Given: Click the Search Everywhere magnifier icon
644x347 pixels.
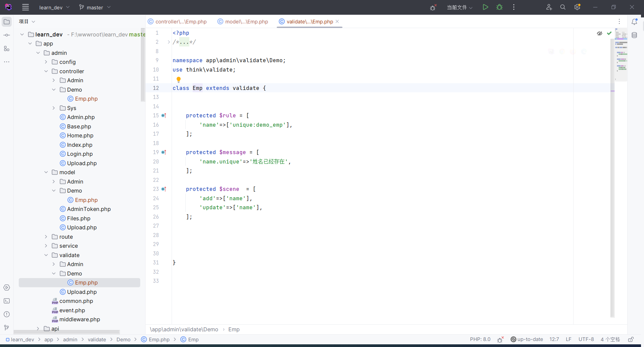Looking at the screenshot, I should click(x=563, y=7).
